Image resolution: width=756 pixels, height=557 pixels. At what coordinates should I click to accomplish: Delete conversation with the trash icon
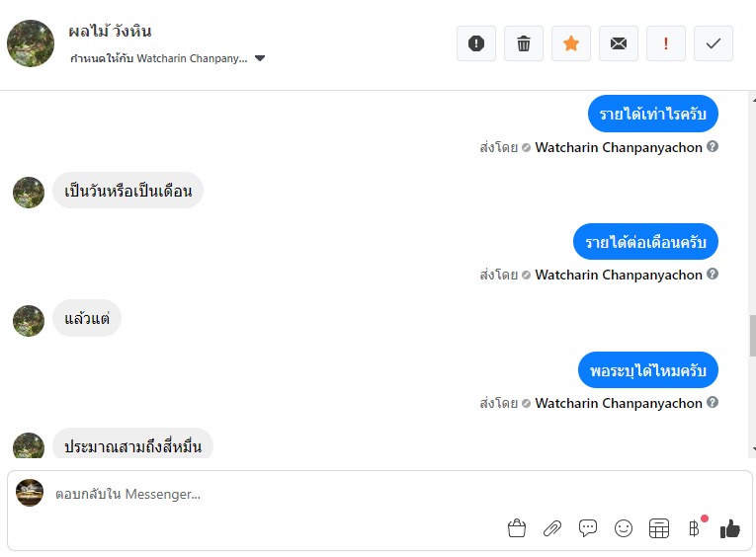524,43
